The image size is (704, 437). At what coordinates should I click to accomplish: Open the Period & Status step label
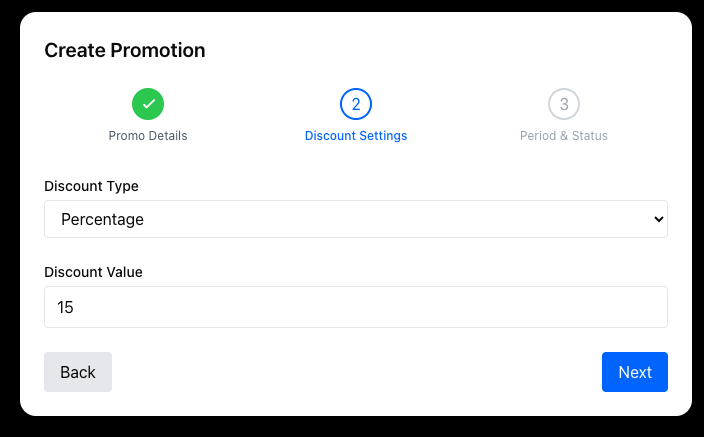564,136
